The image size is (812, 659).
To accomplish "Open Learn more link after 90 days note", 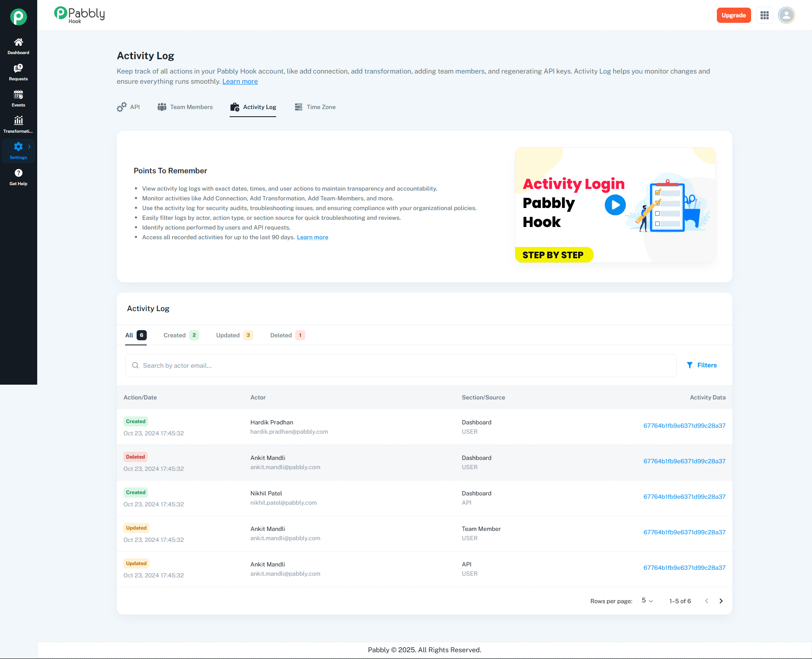I will (313, 238).
